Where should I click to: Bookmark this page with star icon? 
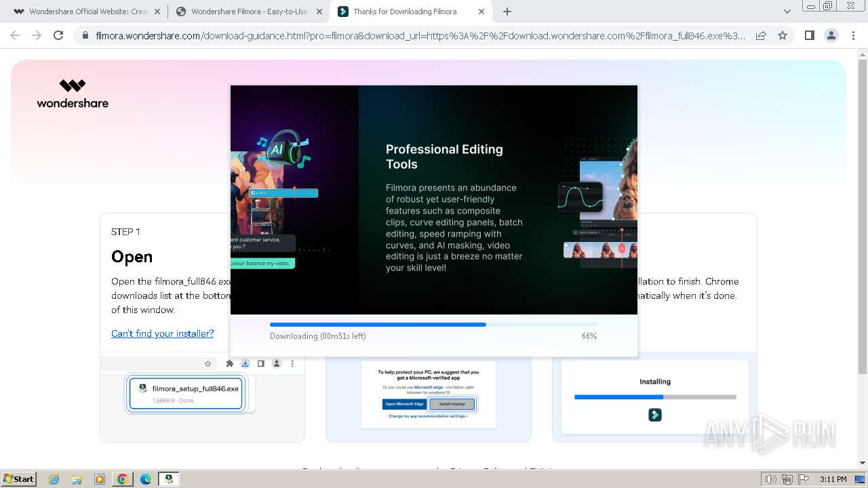(x=783, y=35)
